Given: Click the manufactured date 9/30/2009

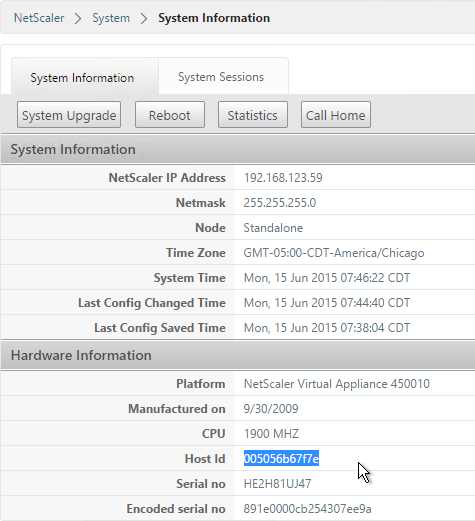Looking at the screenshot, I should pyautogui.click(x=271, y=409).
